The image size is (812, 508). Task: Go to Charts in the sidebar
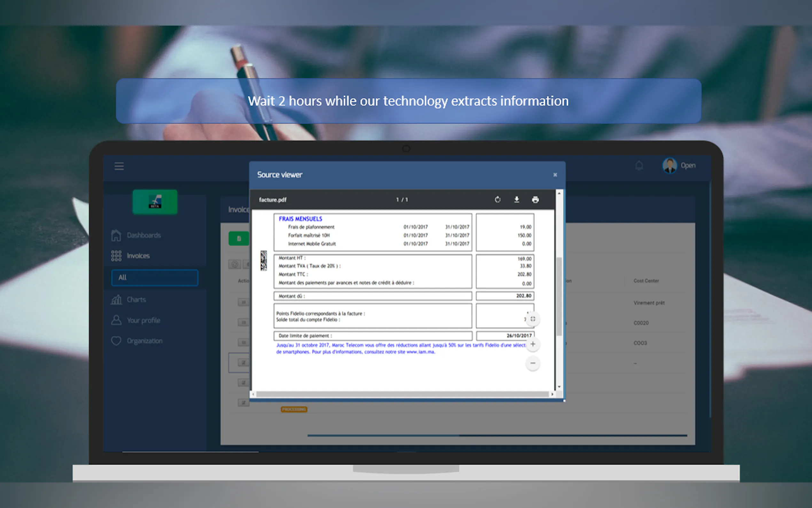[x=136, y=299]
